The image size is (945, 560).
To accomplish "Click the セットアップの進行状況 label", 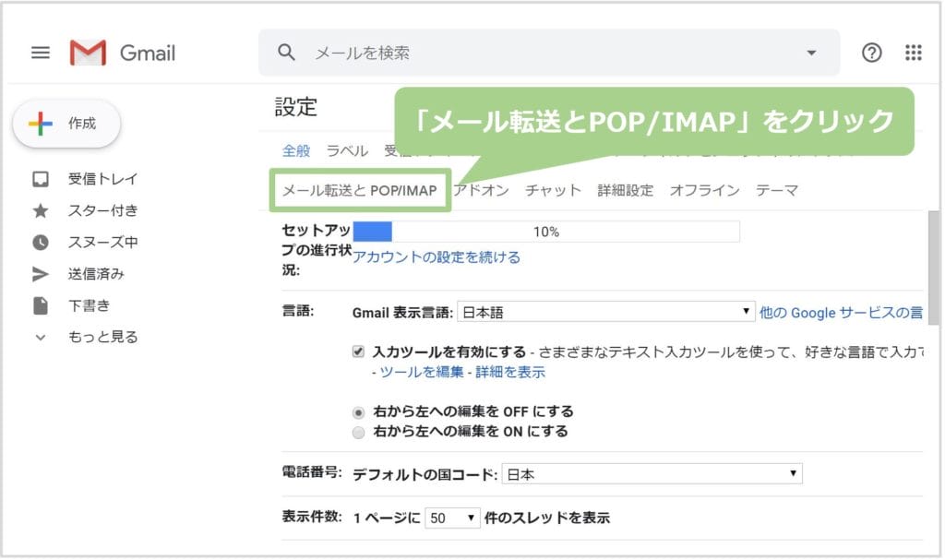I will (x=317, y=250).
